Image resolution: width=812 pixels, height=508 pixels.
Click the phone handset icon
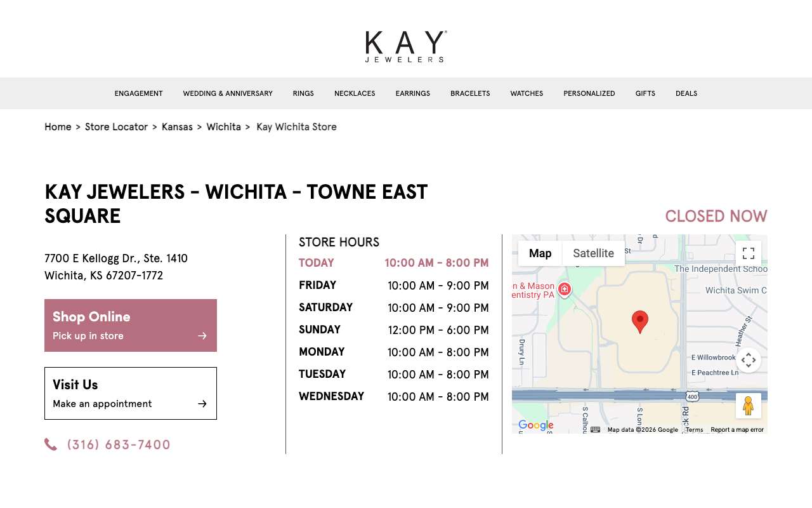click(x=51, y=444)
